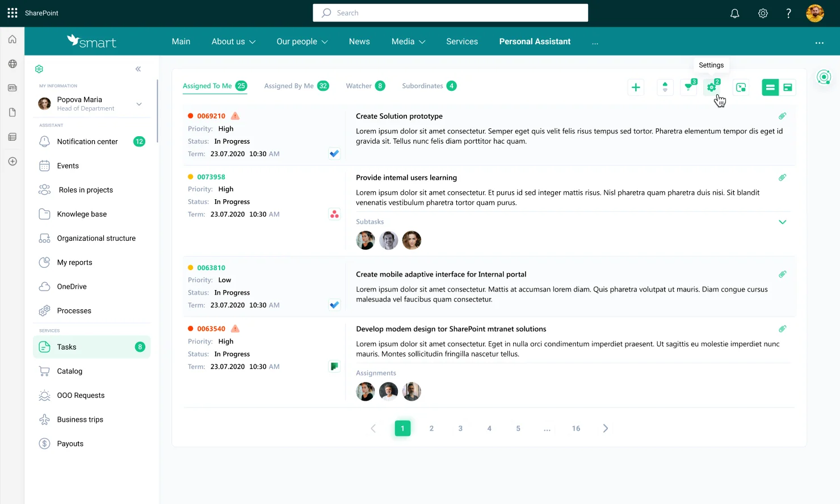Expand Subtasks section chevron

point(783,222)
